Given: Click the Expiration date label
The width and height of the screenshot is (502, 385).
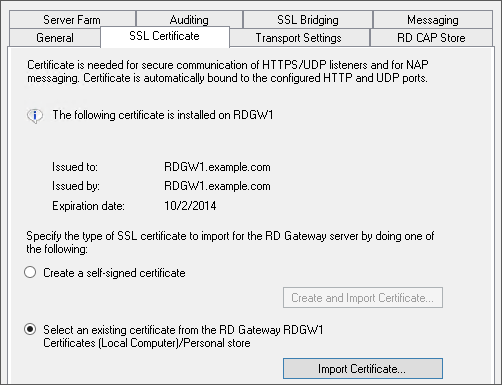Looking at the screenshot, I should point(88,206).
